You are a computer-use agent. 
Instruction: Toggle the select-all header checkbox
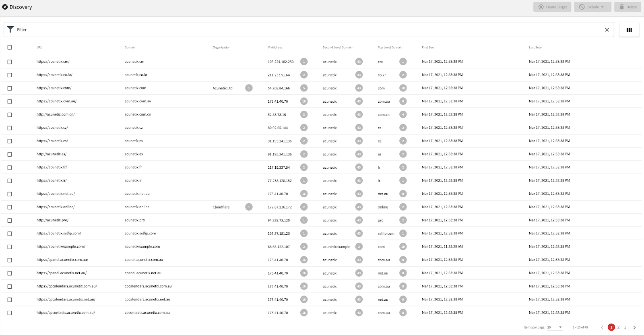tap(10, 48)
